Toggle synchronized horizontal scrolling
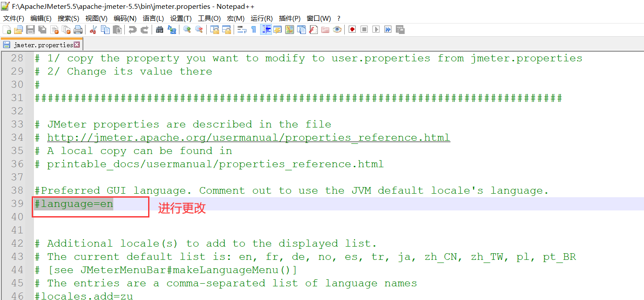644x300 pixels. pyautogui.click(x=227, y=30)
